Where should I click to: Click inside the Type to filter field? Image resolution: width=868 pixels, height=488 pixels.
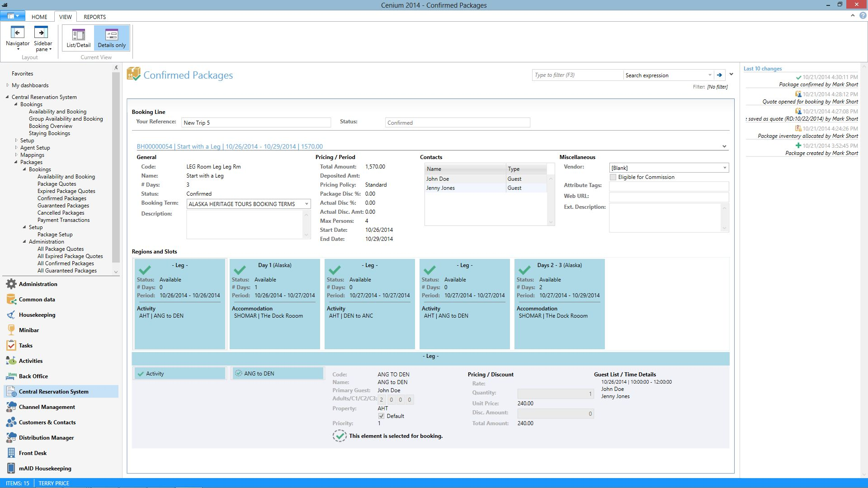[x=577, y=75]
